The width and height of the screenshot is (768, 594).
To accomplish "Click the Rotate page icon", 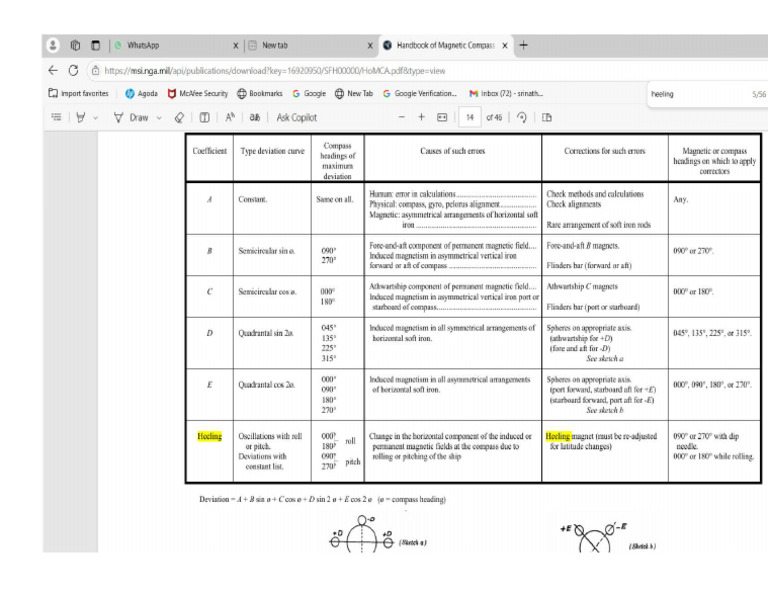I will coord(521,117).
